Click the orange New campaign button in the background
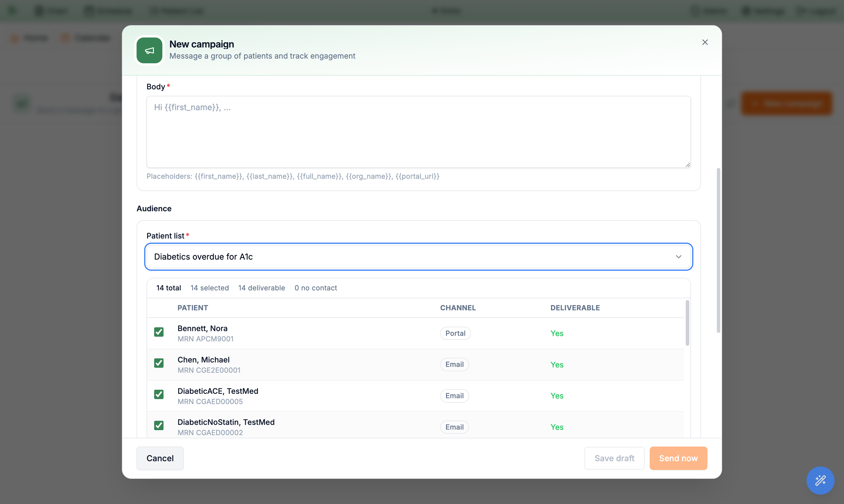 pyautogui.click(x=787, y=104)
